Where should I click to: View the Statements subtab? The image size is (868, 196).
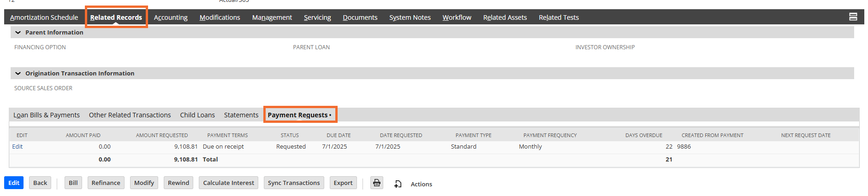(241, 115)
